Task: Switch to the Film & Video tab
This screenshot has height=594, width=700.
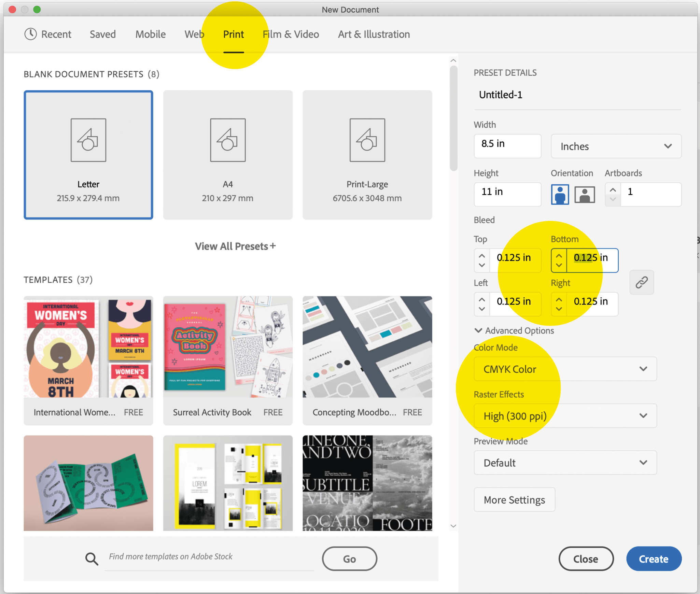Action: point(291,34)
